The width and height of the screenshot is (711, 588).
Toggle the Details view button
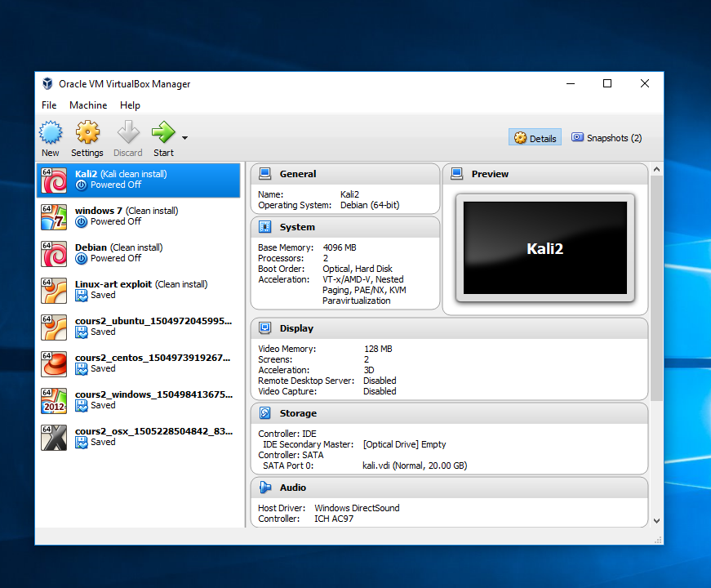click(x=535, y=138)
